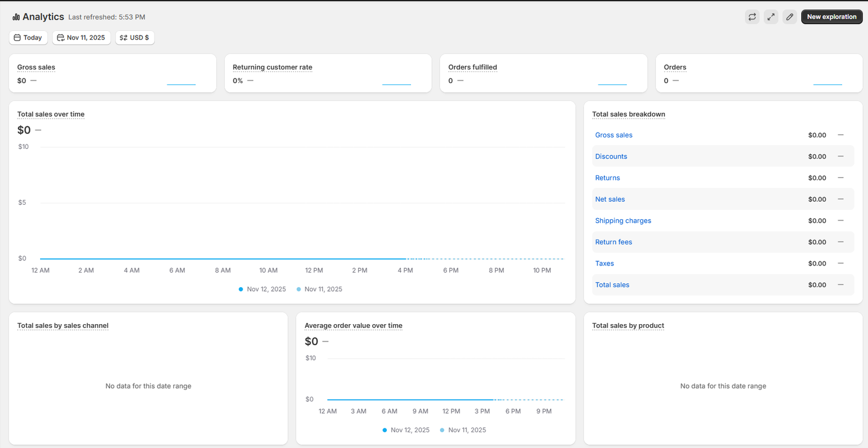The width and height of the screenshot is (868, 448).
Task: Open the Net sales link
Action: coord(610,199)
